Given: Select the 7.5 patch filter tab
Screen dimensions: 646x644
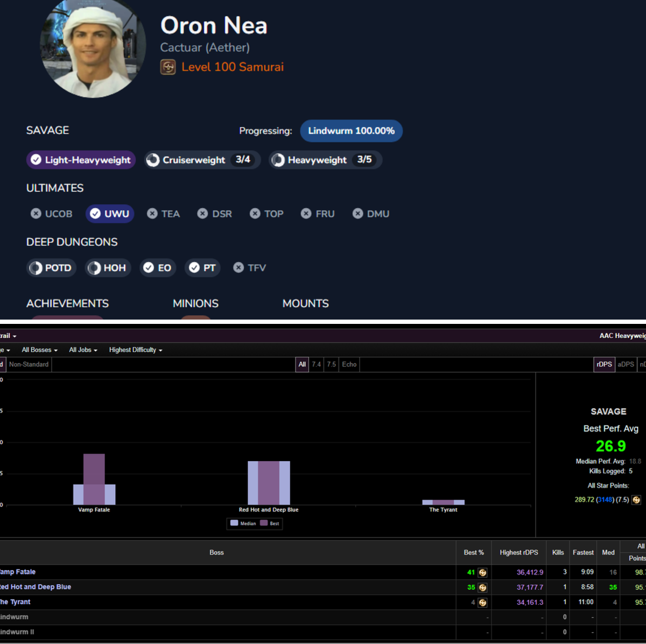Looking at the screenshot, I should (332, 364).
